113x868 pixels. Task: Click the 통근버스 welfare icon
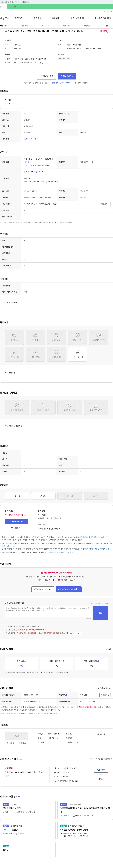tap(14, 337)
